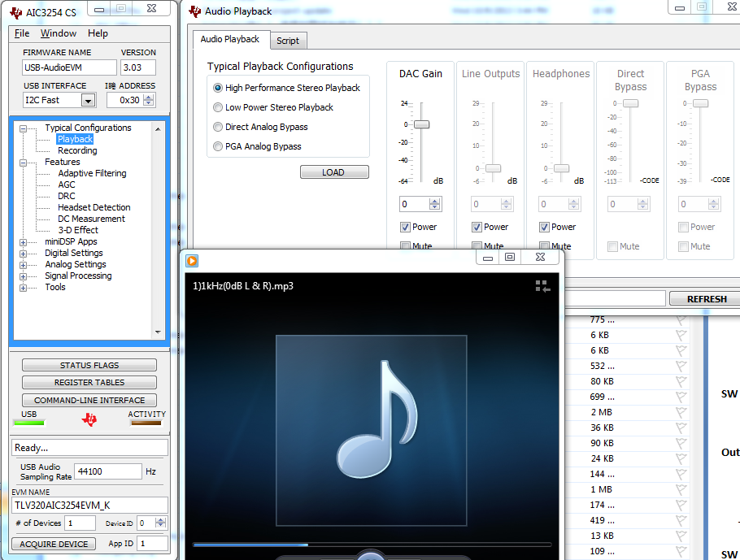Open Adaptive Filtering feature
This screenshot has height=560, width=740.
point(92,173)
